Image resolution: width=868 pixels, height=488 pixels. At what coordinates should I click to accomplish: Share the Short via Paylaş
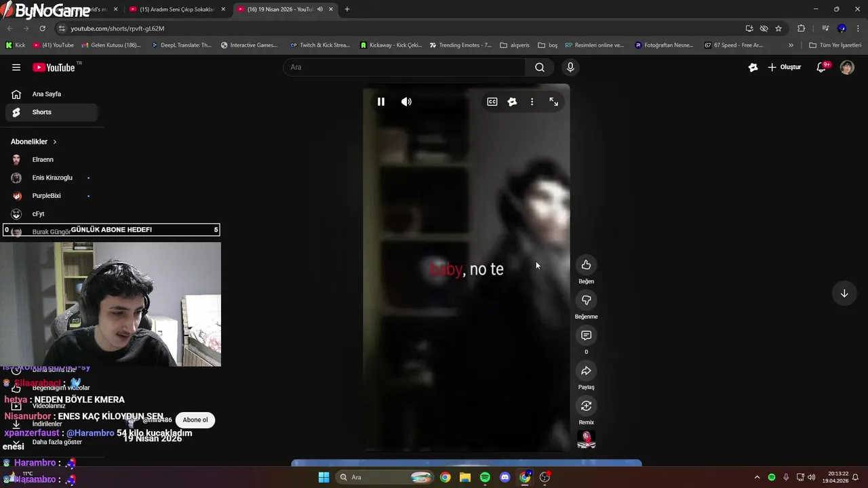(x=586, y=371)
